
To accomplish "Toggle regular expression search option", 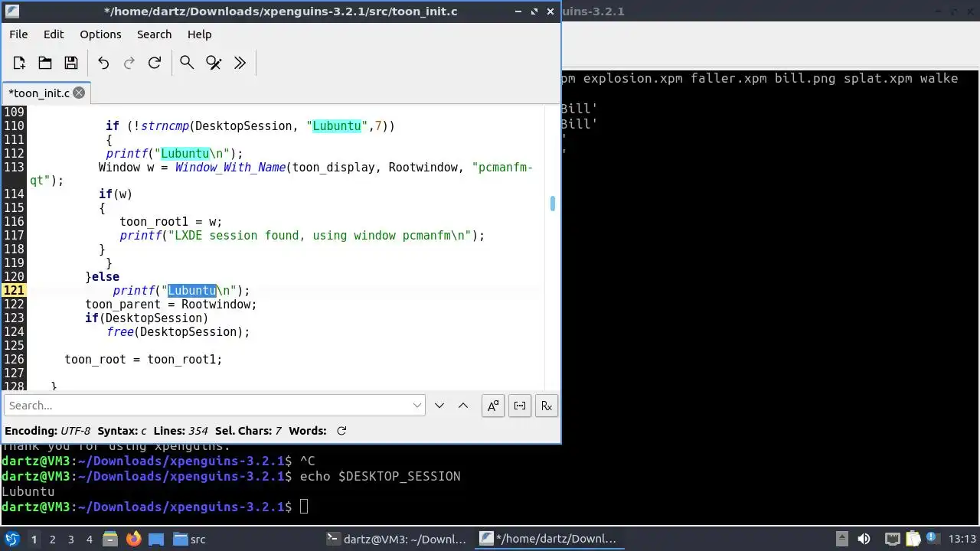I will coord(547,406).
